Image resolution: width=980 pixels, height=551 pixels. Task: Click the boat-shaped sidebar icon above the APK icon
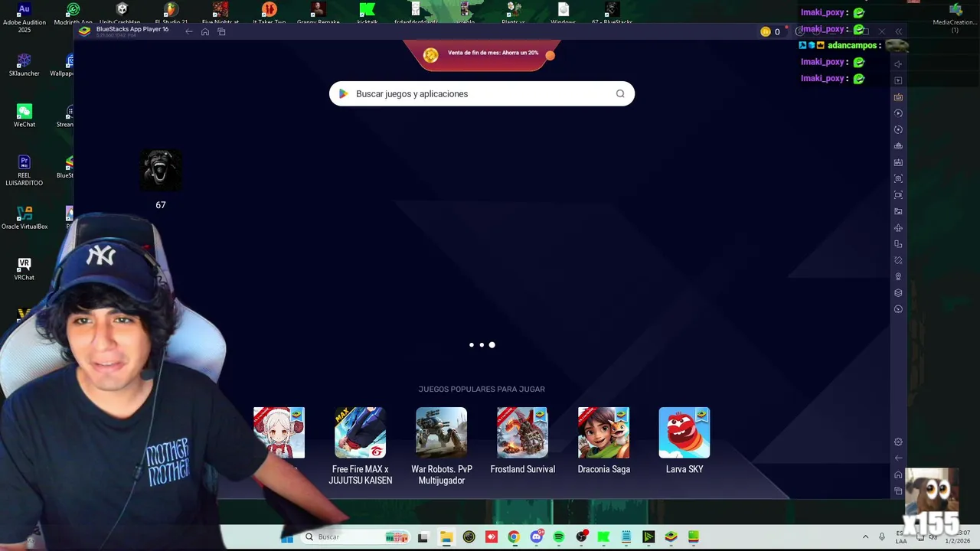click(898, 146)
